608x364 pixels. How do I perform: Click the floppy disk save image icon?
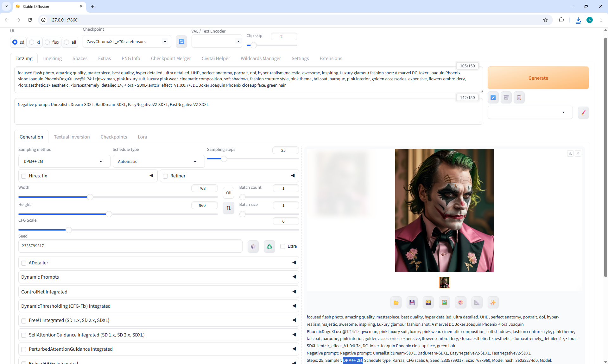point(412,303)
